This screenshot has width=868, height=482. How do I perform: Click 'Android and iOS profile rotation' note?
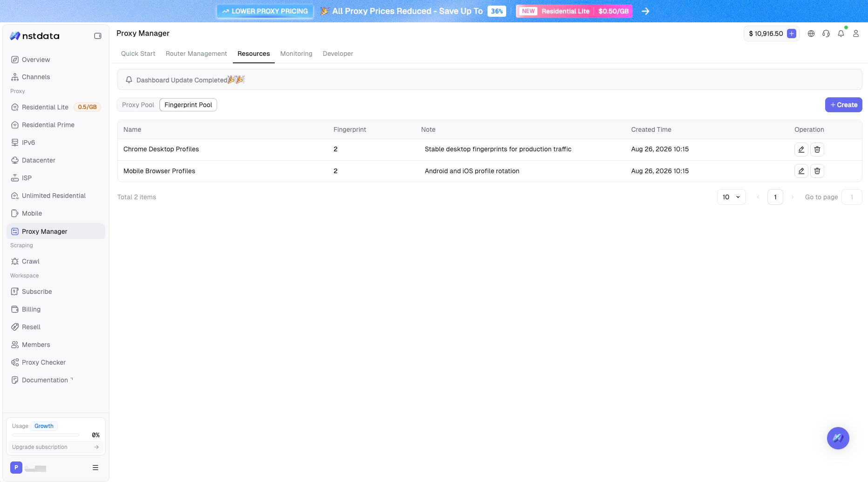[x=472, y=171]
